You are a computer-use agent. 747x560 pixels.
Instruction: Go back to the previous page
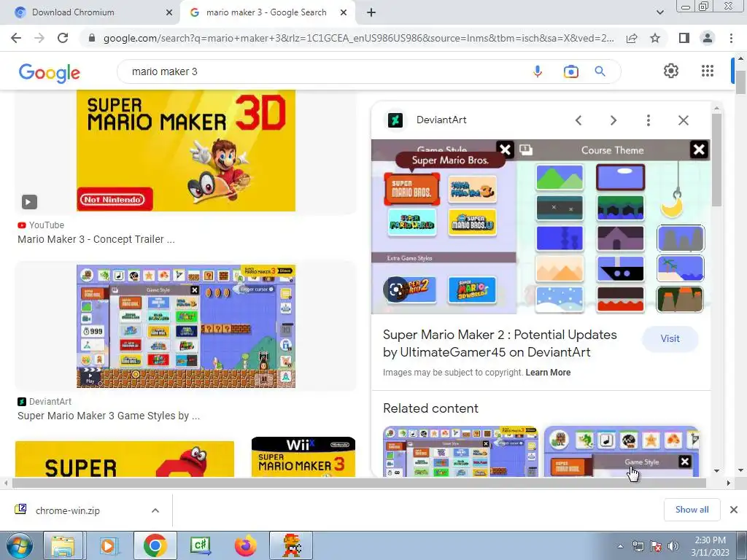pyautogui.click(x=16, y=38)
